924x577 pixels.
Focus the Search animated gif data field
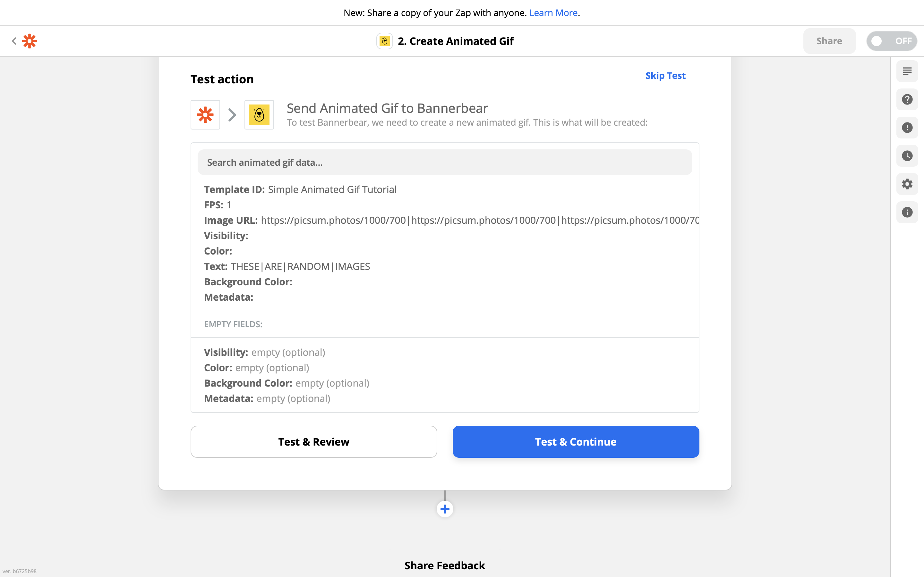coord(445,163)
